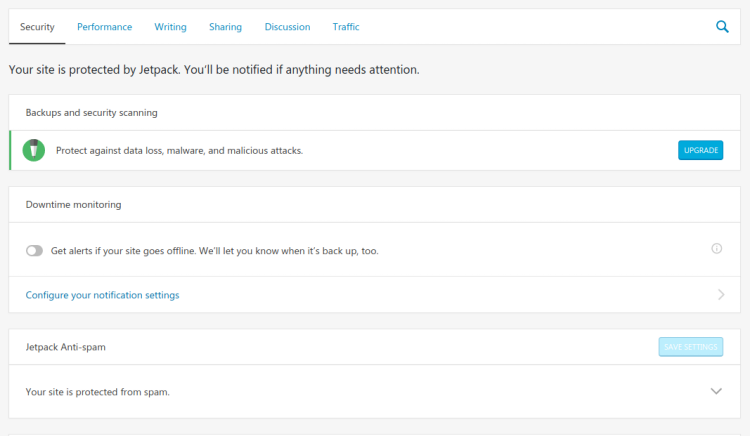The image size is (750, 436).
Task: Open the Traffic tab
Action: (346, 27)
